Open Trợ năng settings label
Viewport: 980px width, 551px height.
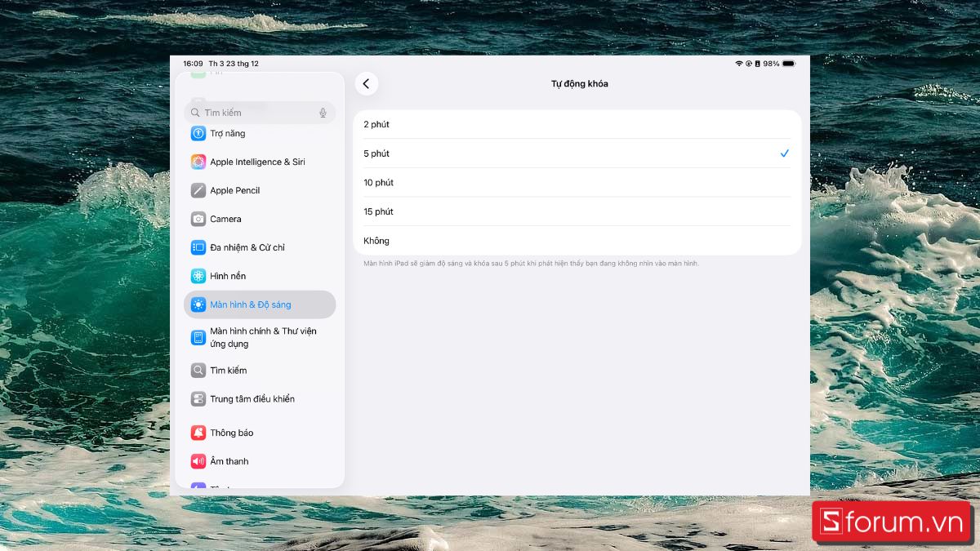[x=228, y=133]
